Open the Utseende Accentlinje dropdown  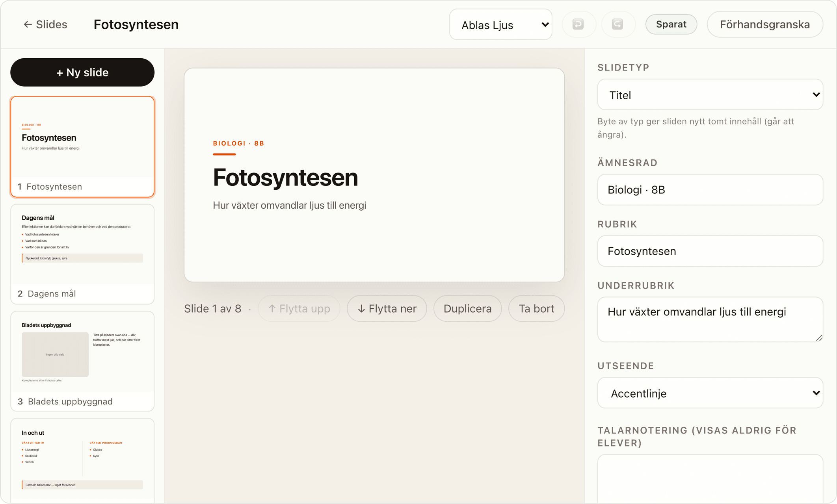pyautogui.click(x=710, y=393)
